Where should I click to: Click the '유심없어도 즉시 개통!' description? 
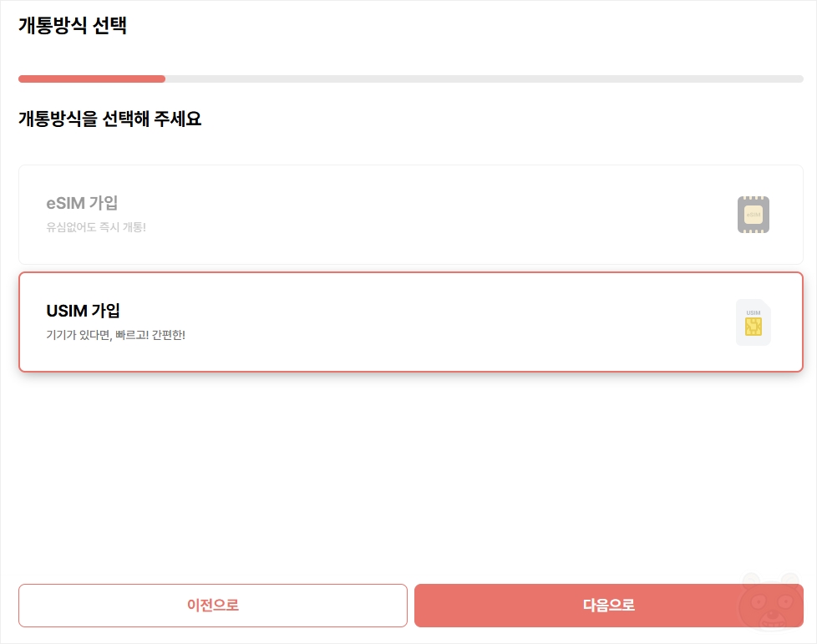click(96, 227)
